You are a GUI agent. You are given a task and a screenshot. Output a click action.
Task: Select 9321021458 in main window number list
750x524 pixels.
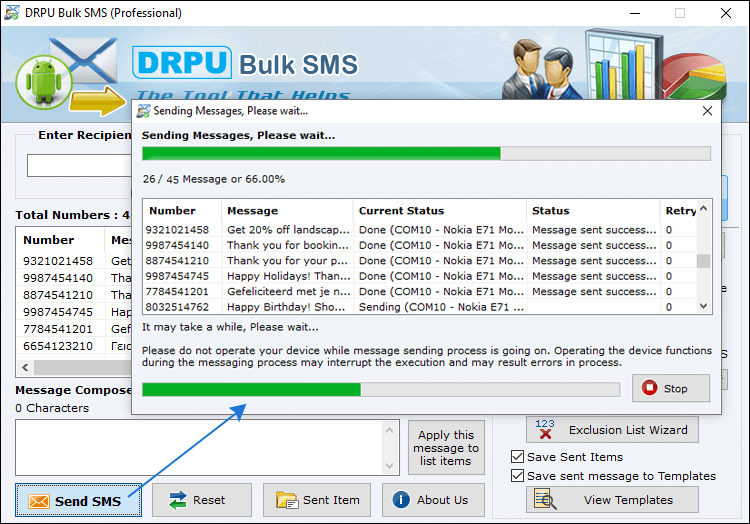[x=58, y=261]
